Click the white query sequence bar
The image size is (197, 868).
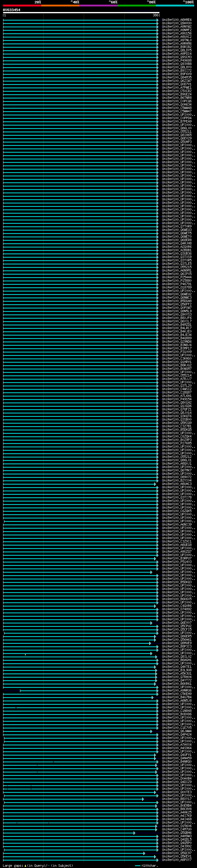coord(81,13)
